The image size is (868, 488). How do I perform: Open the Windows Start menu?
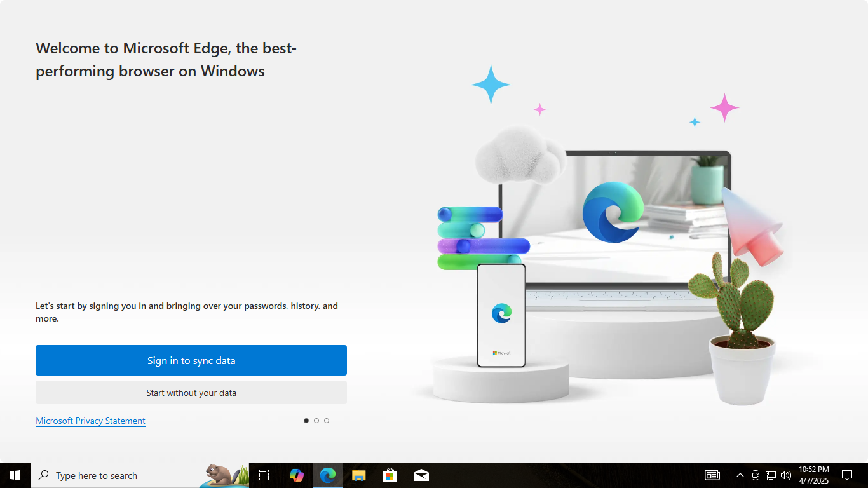point(15,475)
